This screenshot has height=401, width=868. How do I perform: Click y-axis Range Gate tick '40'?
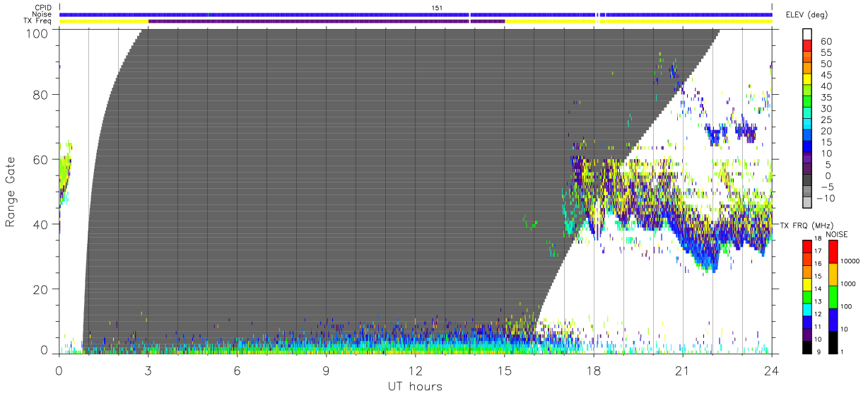click(x=42, y=224)
